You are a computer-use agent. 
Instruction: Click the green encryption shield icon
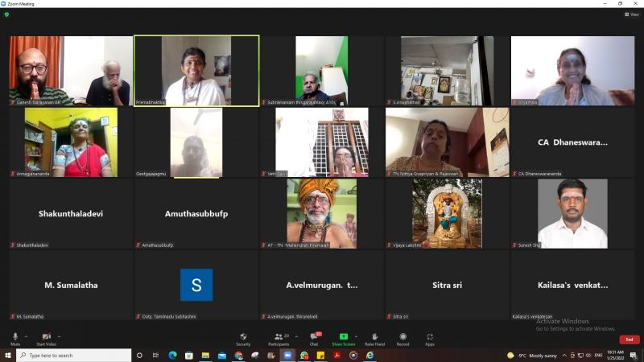6,14
